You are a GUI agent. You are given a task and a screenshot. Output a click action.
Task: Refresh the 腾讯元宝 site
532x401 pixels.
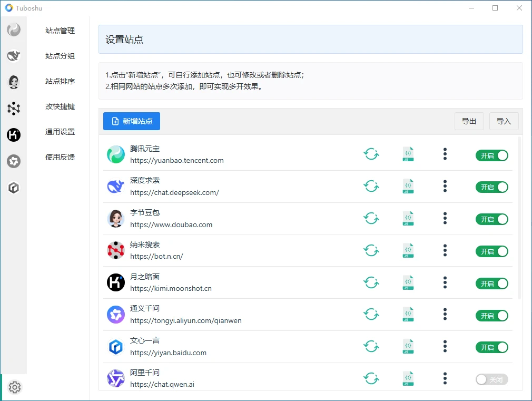371,154
